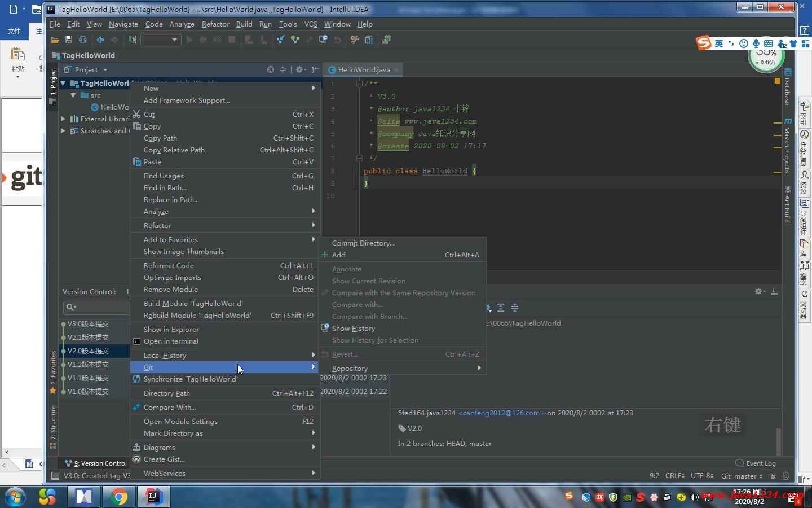Click Collapse All icon in Project panel
Image resolution: width=812 pixels, height=508 pixels.
[x=283, y=69]
